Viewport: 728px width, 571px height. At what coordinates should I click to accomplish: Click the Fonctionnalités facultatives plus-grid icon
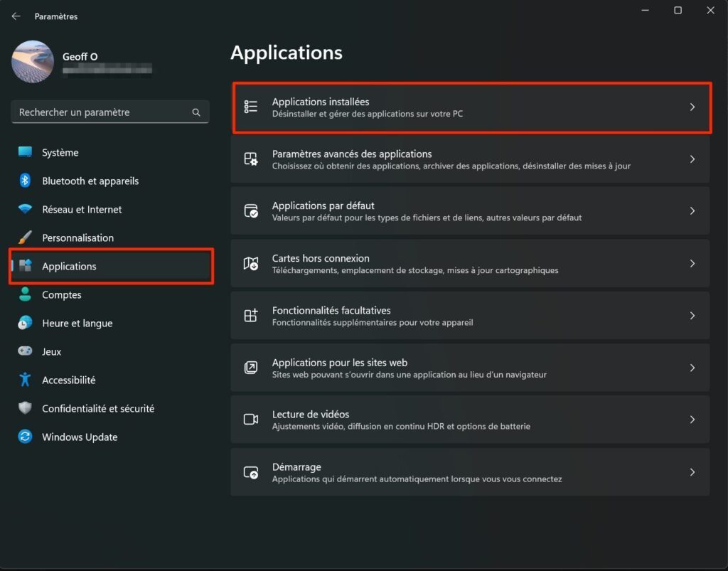point(251,316)
